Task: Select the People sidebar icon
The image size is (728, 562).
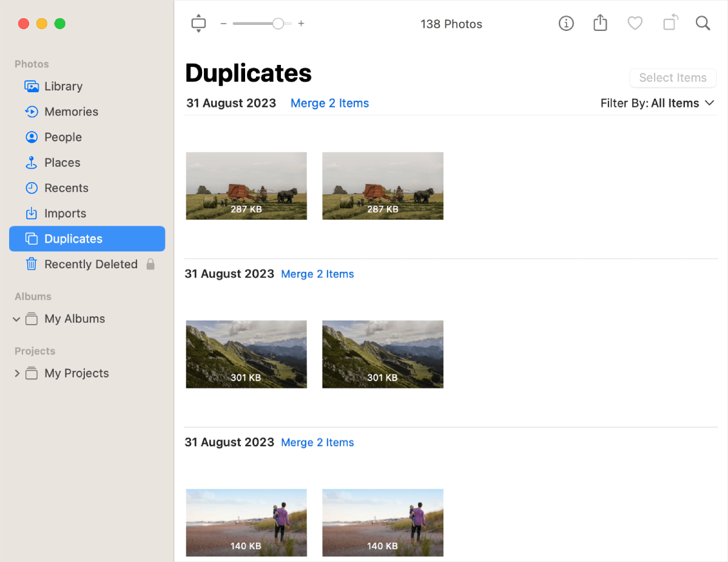Action: (32, 137)
